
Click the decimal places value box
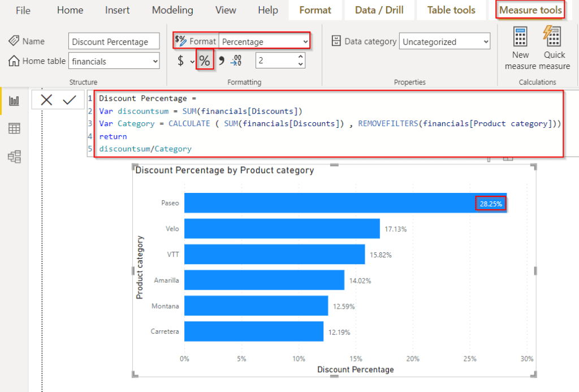pyautogui.click(x=276, y=61)
